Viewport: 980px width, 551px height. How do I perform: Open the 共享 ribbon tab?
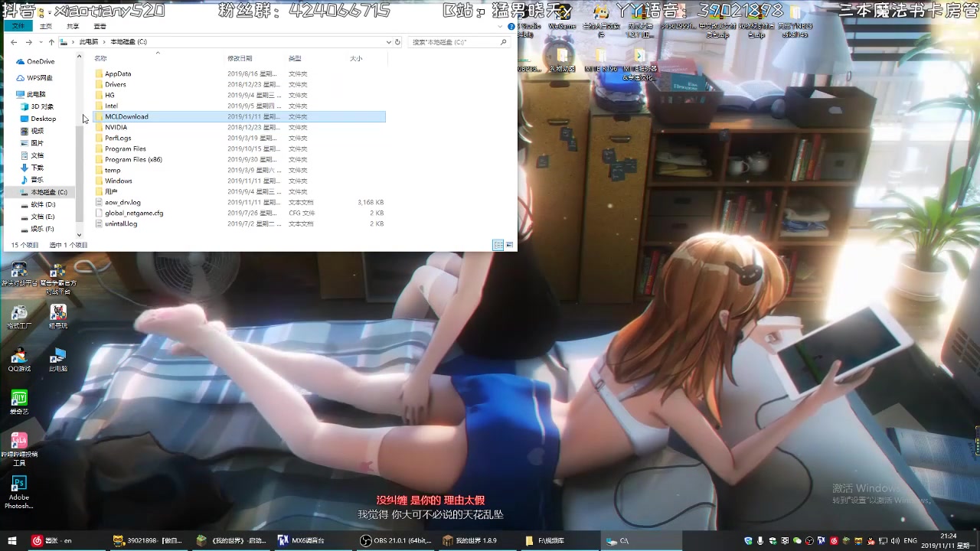coord(73,26)
